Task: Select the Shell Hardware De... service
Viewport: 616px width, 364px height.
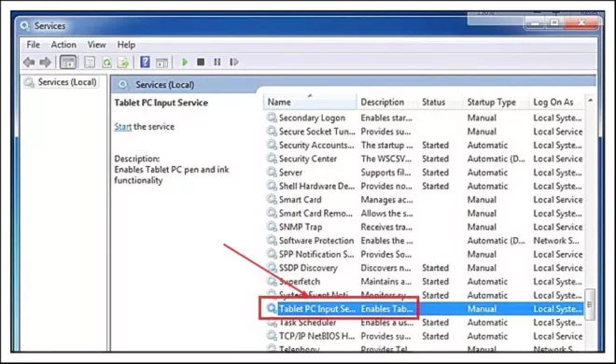Action: click(425, 186)
